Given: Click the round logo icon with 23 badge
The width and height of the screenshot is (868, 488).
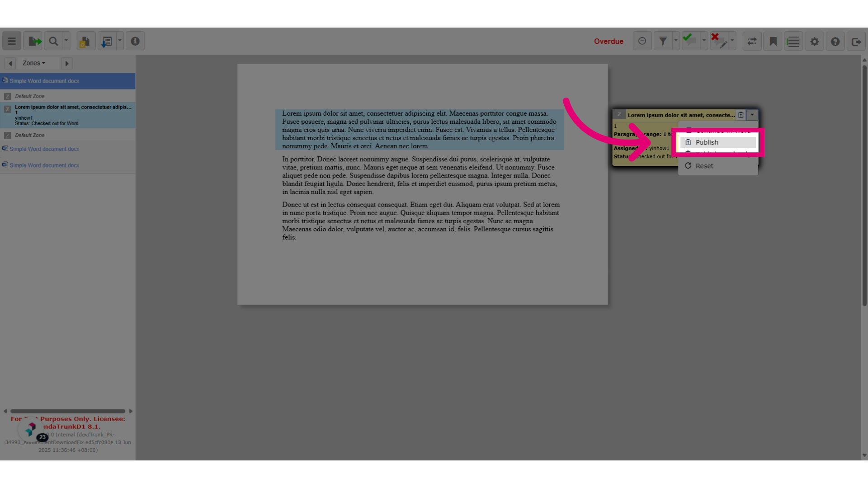Looking at the screenshot, I should (31, 429).
